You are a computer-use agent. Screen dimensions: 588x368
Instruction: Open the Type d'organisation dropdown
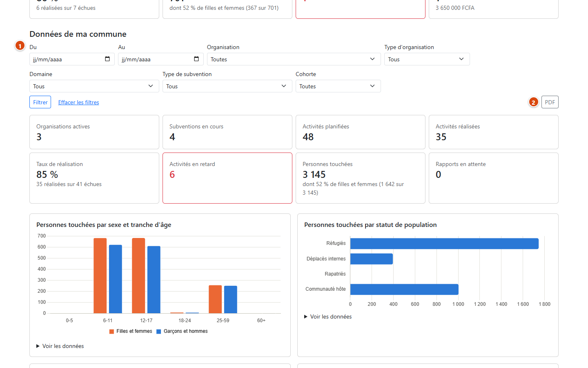pyautogui.click(x=427, y=59)
